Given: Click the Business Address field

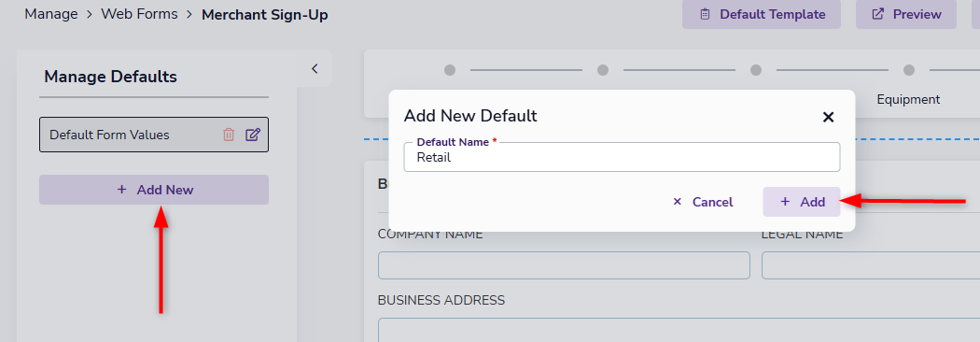Looking at the screenshot, I should 679,330.
